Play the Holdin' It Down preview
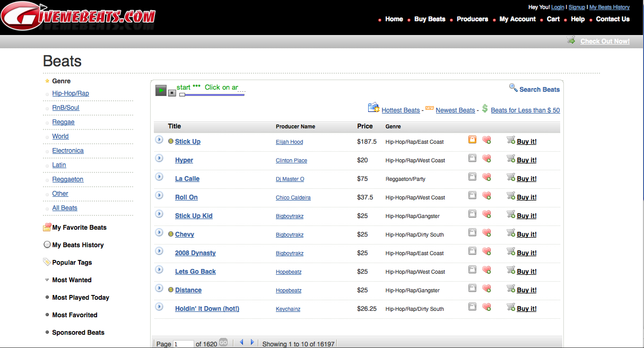 click(x=159, y=307)
